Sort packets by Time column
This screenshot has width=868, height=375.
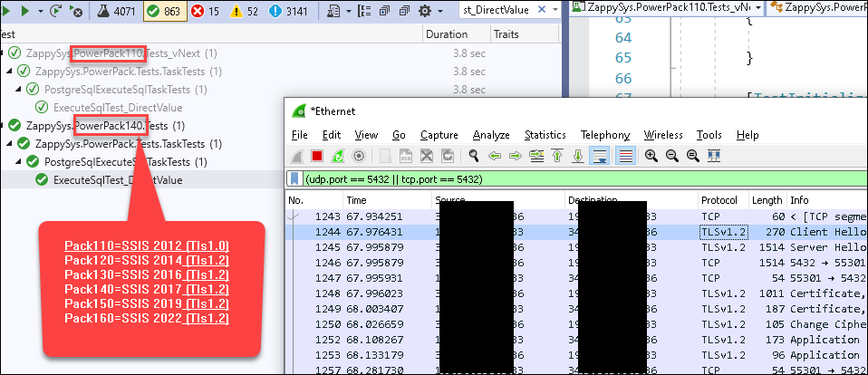(387, 200)
